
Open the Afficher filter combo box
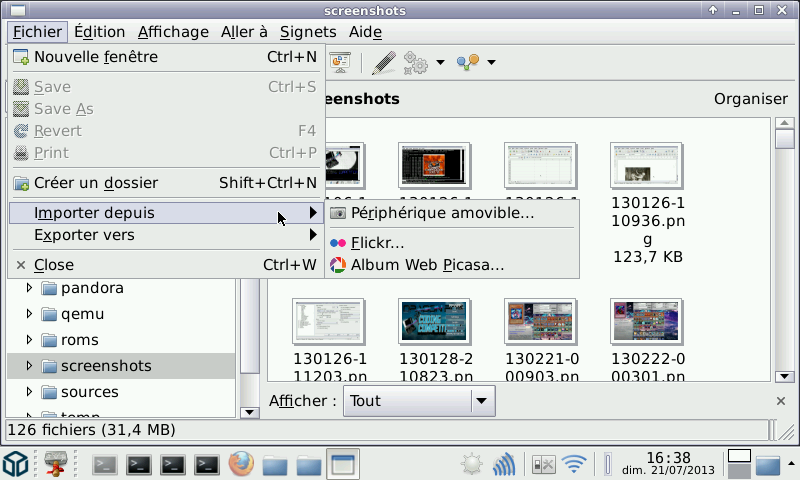419,401
